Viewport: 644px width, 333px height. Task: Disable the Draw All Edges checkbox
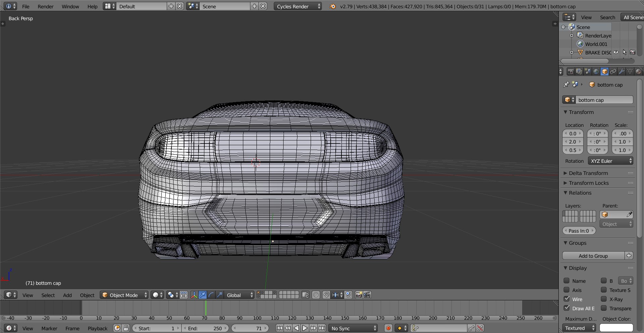567,308
